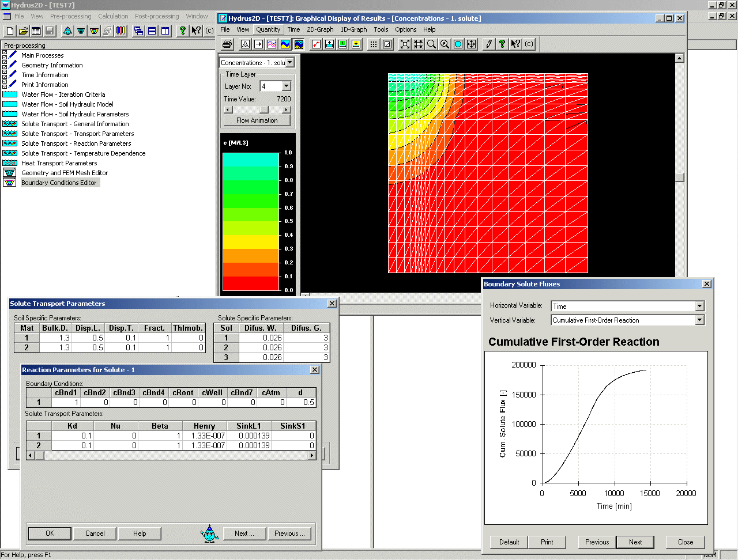Open the 1D-Graph menu
The width and height of the screenshot is (738, 560).
click(353, 29)
